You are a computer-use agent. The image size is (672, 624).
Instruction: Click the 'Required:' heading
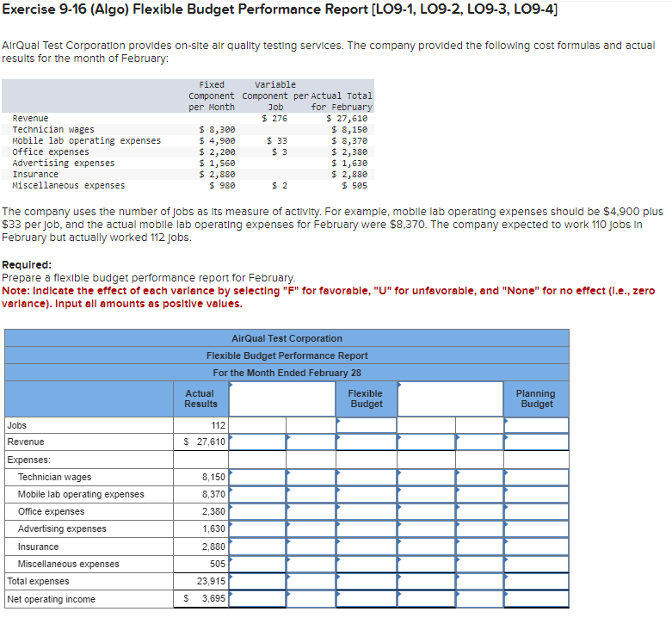tap(27, 264)
